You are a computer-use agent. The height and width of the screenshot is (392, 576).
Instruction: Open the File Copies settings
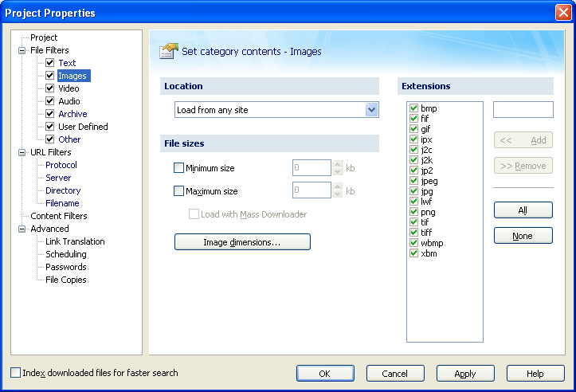[66, 280]
